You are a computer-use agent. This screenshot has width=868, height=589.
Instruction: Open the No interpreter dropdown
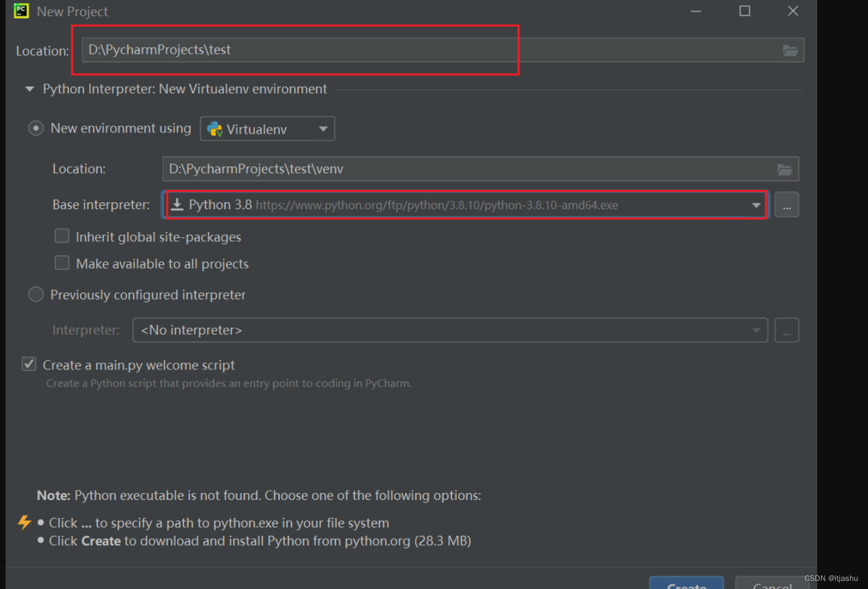[450, 330]
